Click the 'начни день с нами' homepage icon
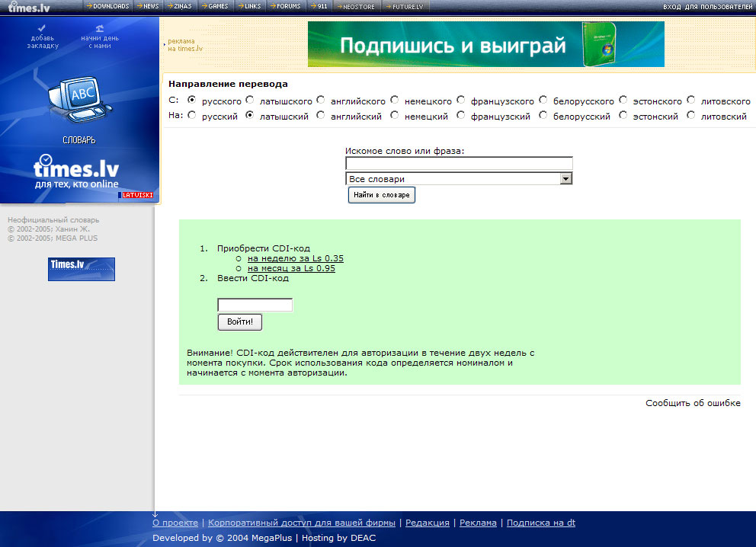Viewport: 756px width, 547px height. [x=99, y=28]
